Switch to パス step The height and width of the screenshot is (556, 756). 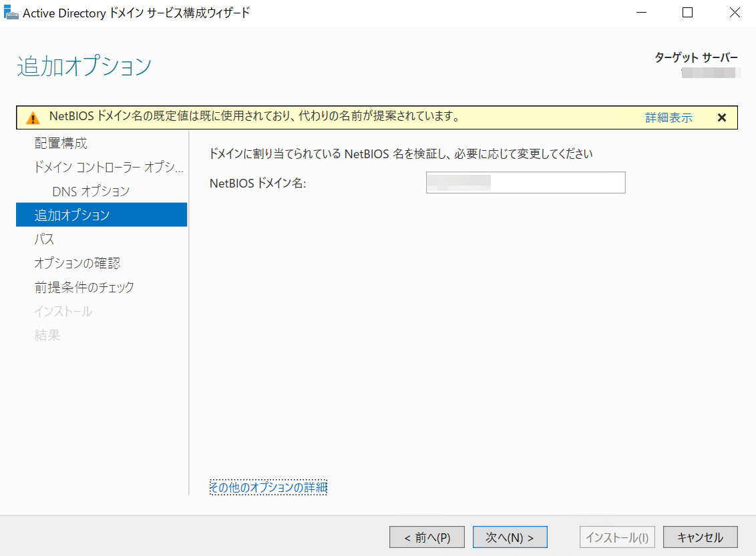(x=44, y=240)
